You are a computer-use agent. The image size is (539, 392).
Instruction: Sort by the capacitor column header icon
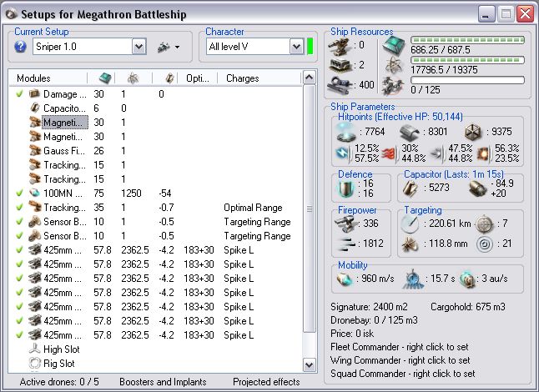169,78
